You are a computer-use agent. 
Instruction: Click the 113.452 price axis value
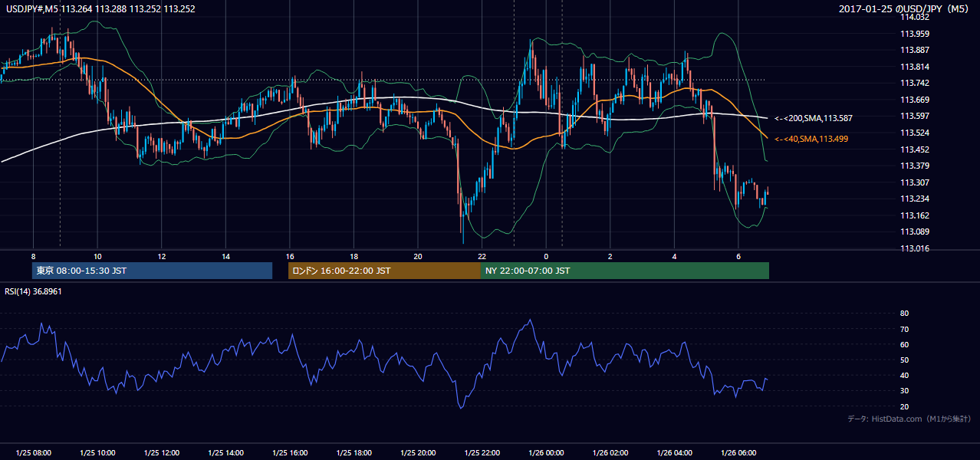pos(915,149)
